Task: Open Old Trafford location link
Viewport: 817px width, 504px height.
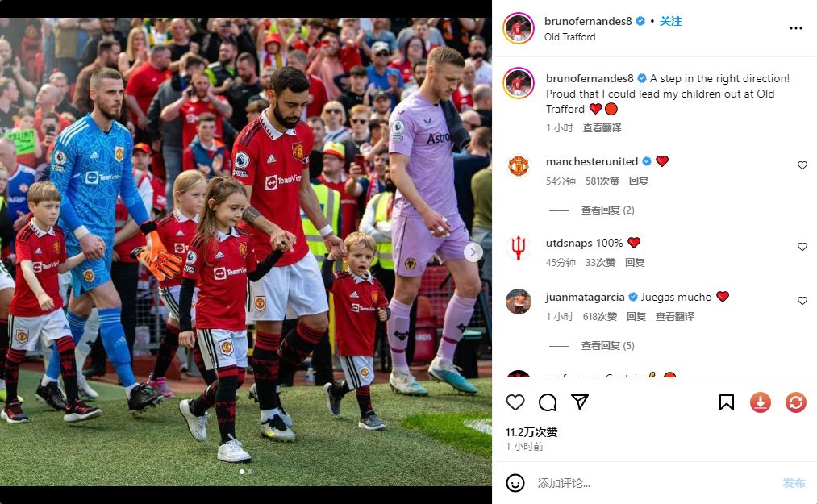Action: click(x=569, y=37)
